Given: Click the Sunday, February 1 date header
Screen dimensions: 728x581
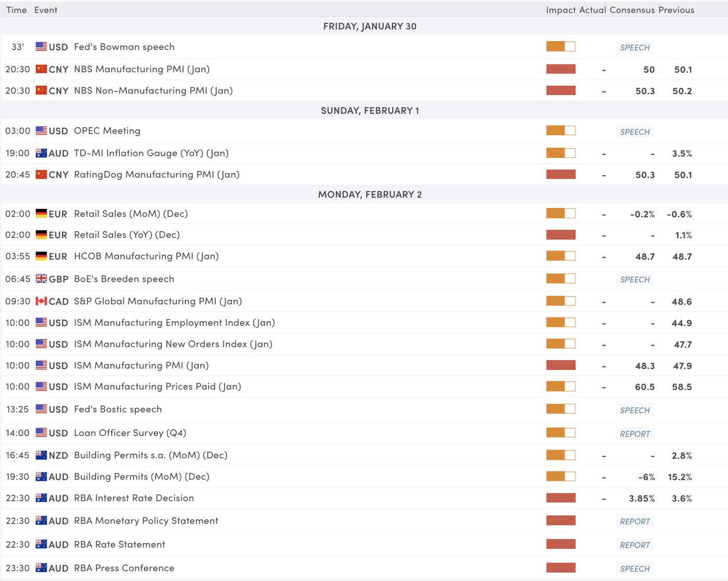Looking at the screenshot, I should pyautogui.click(x=370, y=111).
